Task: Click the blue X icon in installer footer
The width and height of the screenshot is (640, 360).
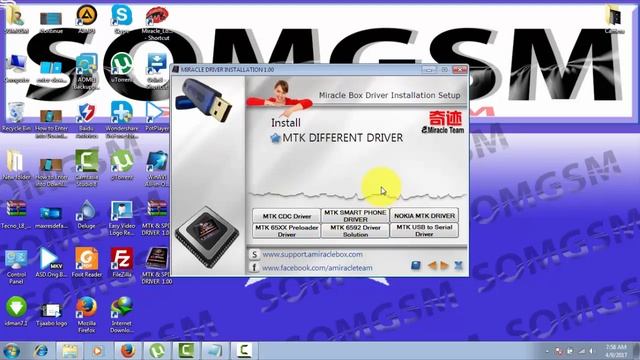Action: pyautogui.click(x=458, y=266)
